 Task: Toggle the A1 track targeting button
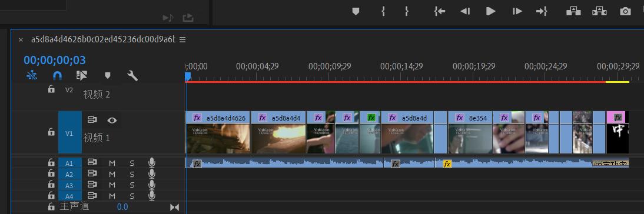click(70, 163)
